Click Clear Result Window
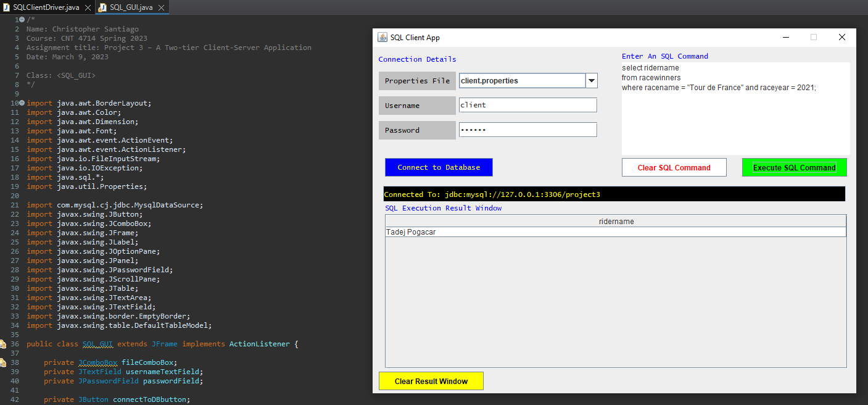The height and width of the screenshot is (405, 868). [x=431, y=381]
